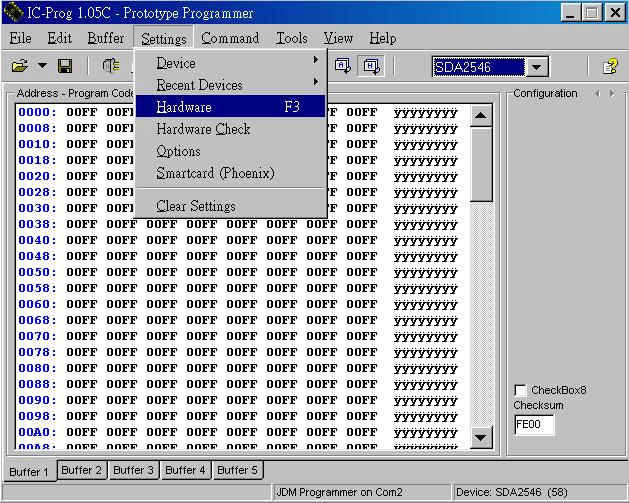Click ASCII ÿÿÿÿÿÿÿÿ column in row 0040
Viewport: 629px width, 503px height.
[425, 241]
